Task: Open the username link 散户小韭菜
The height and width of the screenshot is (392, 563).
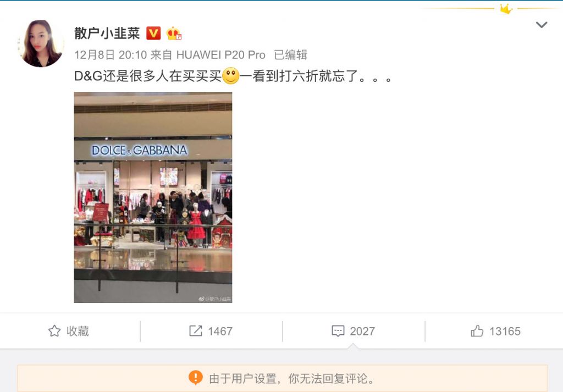Action: click(107, 34)
